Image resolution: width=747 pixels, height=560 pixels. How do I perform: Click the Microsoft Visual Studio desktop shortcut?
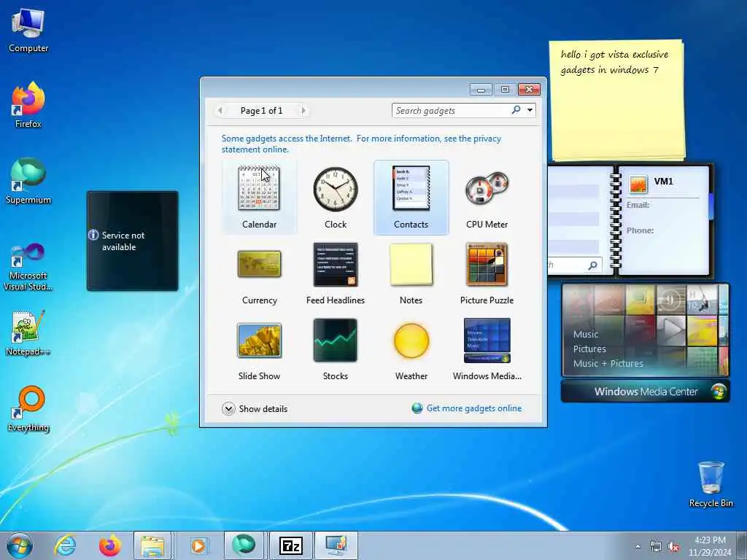[x=28, y=267]
